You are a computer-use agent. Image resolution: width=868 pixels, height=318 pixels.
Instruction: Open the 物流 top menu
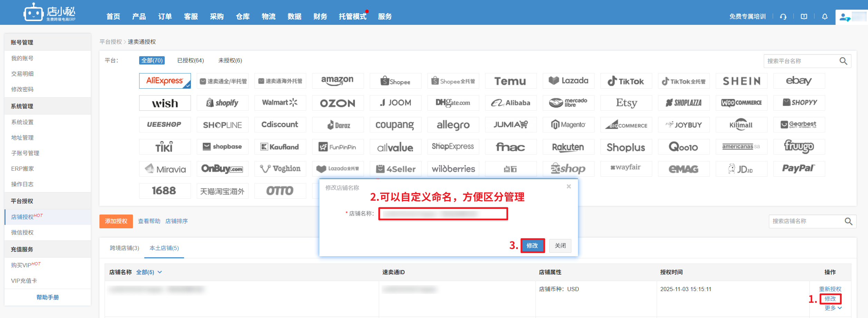pos(269,17)
